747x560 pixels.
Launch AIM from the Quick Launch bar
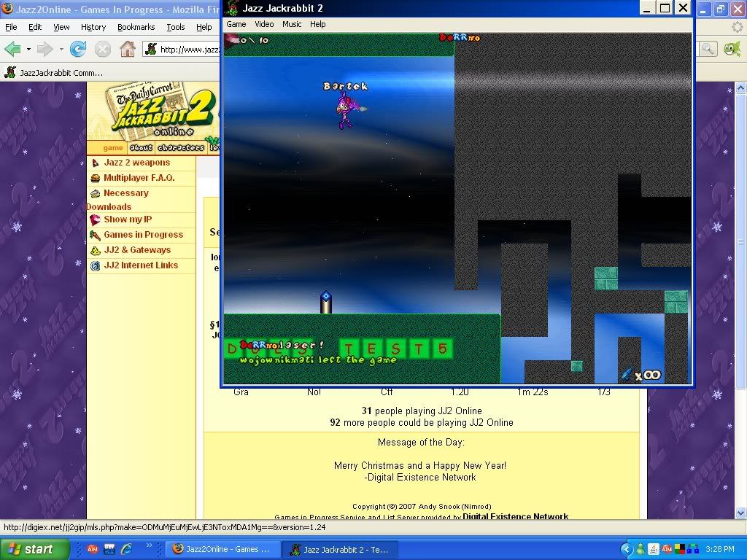(93, 549)
